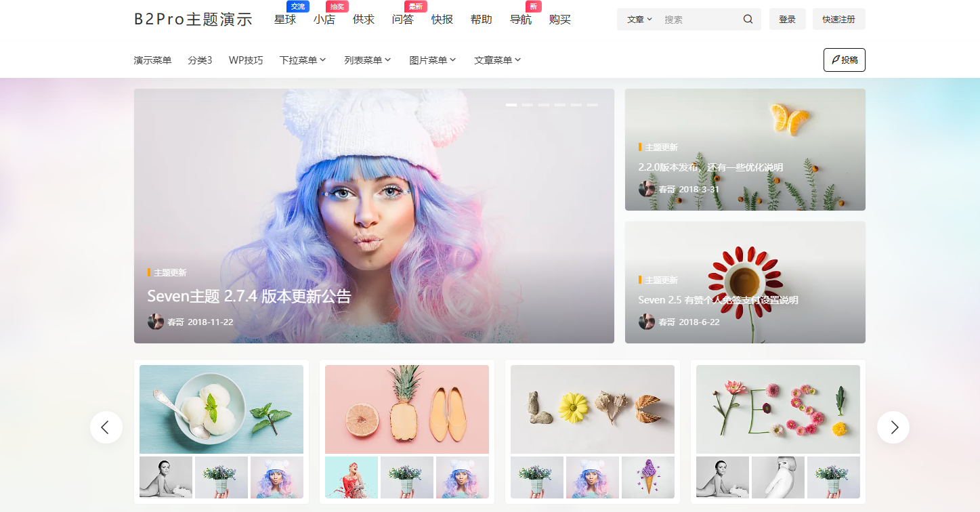Click white-haired woman back small thumbnail
Image resolution: width=980 pixels, height=512 pixels.
click(778, 477)
